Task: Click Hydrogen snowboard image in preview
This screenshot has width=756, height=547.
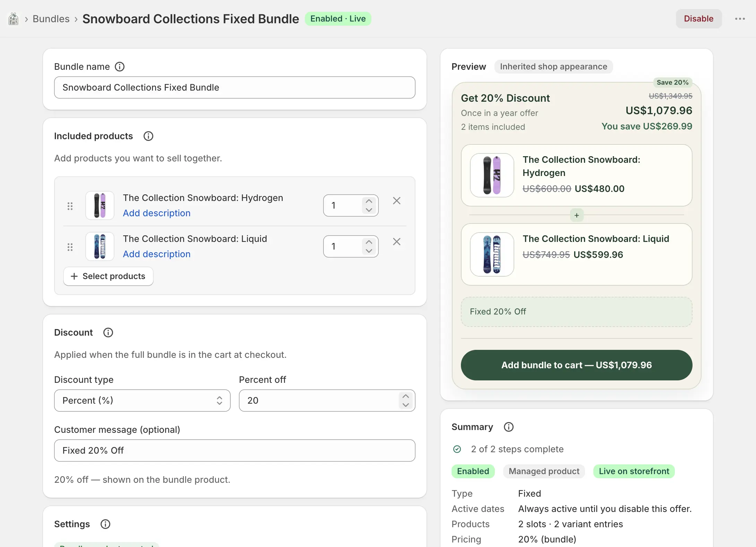Action: coord(492,175)
